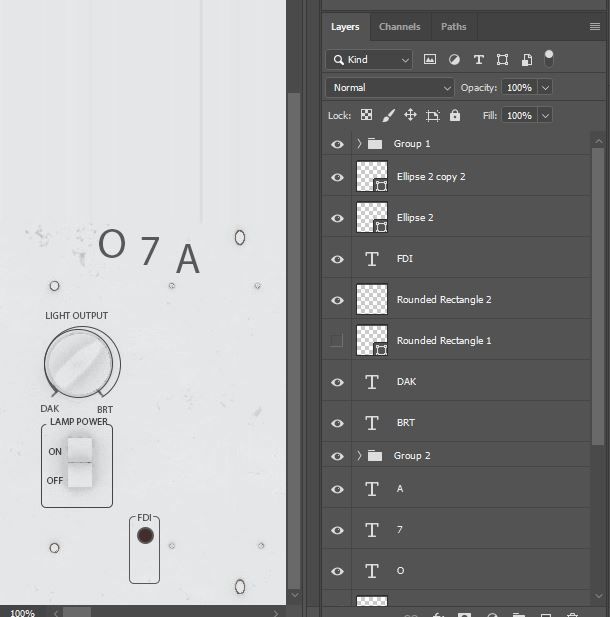Select Ellipse 2 copy 2 thumbnail
610x617 pixels.
point(372,177)
